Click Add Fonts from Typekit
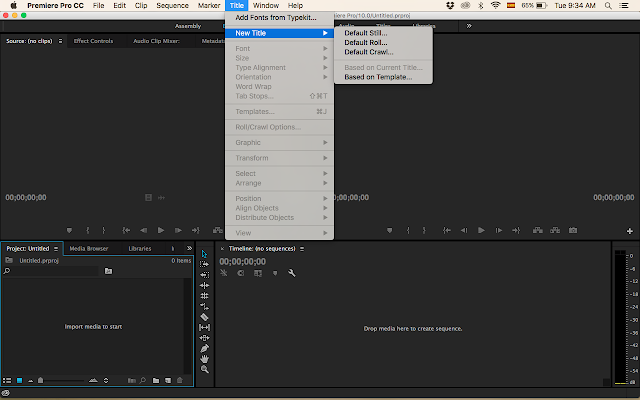The width and height of the screenshot is (640, 400). click(x=276, y=18)
